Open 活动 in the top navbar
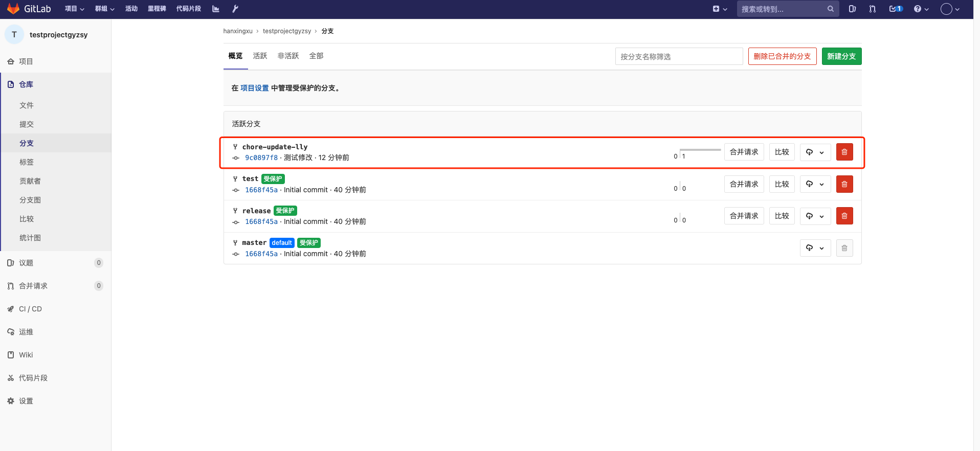This screenshot has width=980, height=451. (x=131, y=9)
